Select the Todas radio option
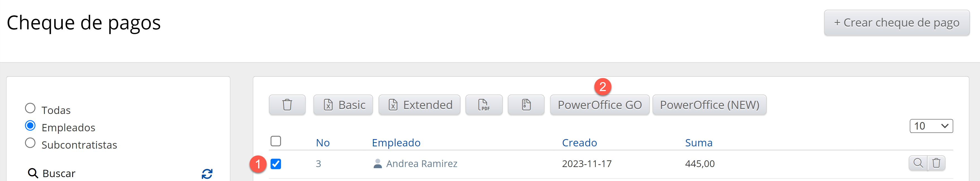Screen dimensions: 980x181 30,108
